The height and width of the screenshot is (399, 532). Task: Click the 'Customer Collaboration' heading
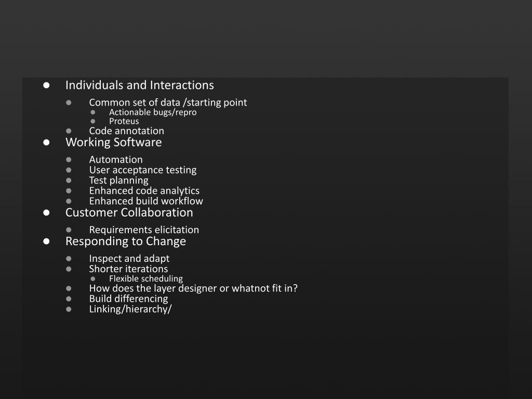click(129, 212)
